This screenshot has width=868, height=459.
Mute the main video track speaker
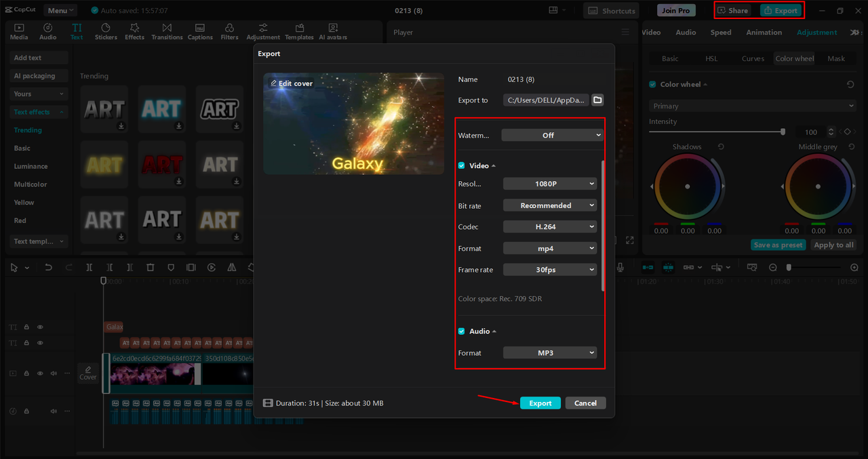[x=54, y=373]
